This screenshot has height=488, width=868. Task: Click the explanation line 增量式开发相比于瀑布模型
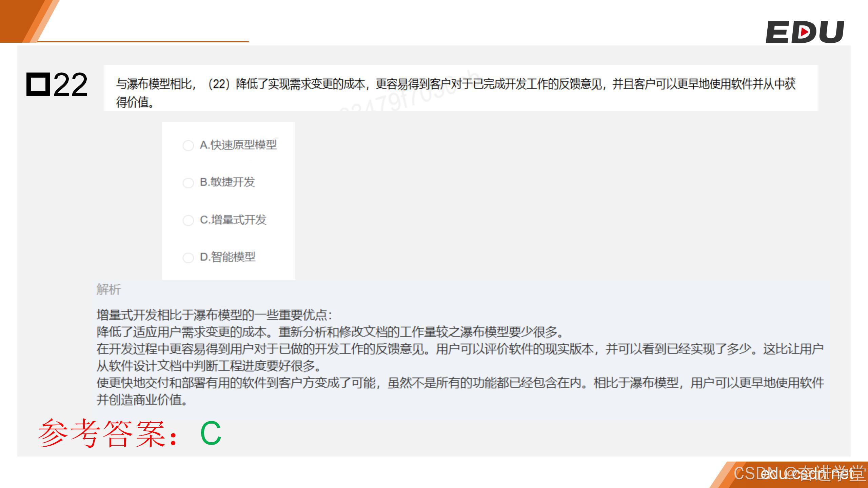tap(214, 315)
